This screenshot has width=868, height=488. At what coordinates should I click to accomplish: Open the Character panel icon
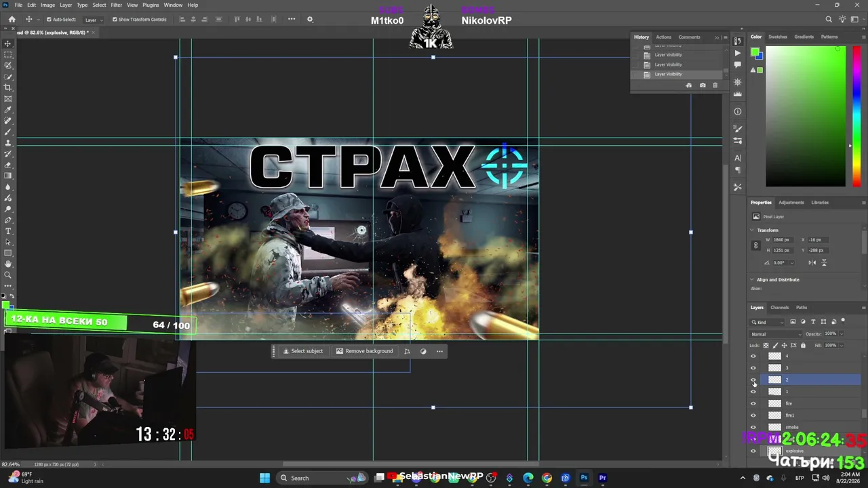point(738,158)
